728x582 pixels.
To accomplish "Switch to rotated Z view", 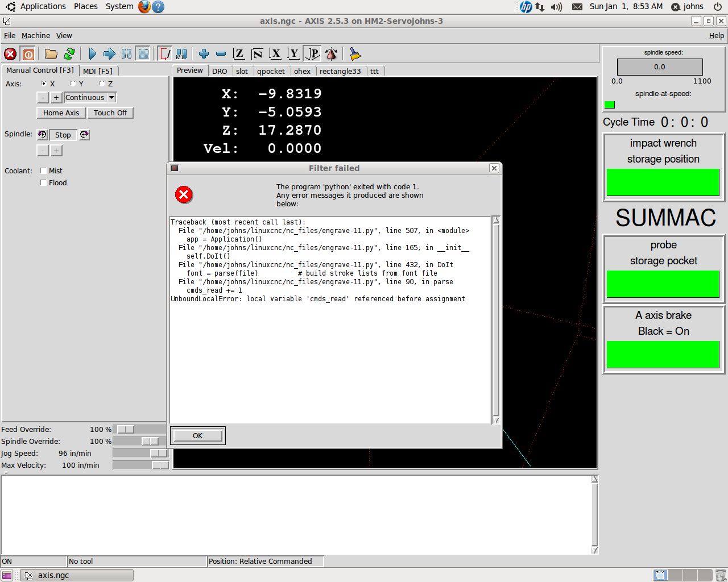I will 257,54.
